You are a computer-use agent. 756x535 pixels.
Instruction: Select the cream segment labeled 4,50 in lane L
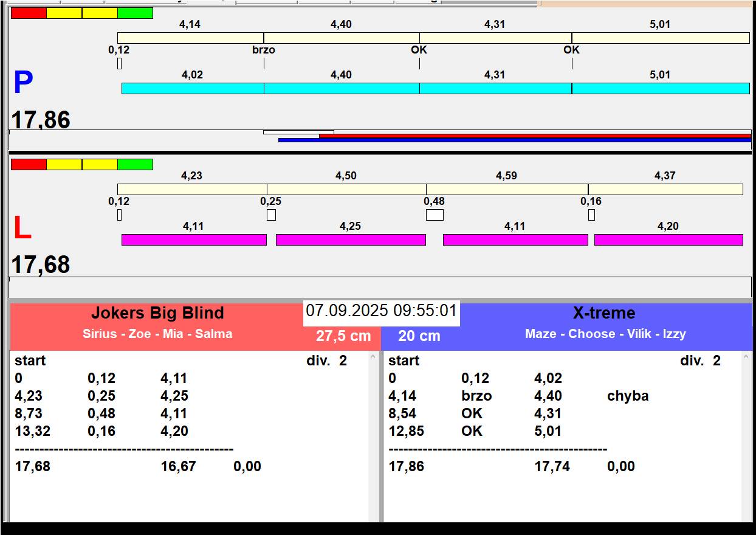(346, 189)
